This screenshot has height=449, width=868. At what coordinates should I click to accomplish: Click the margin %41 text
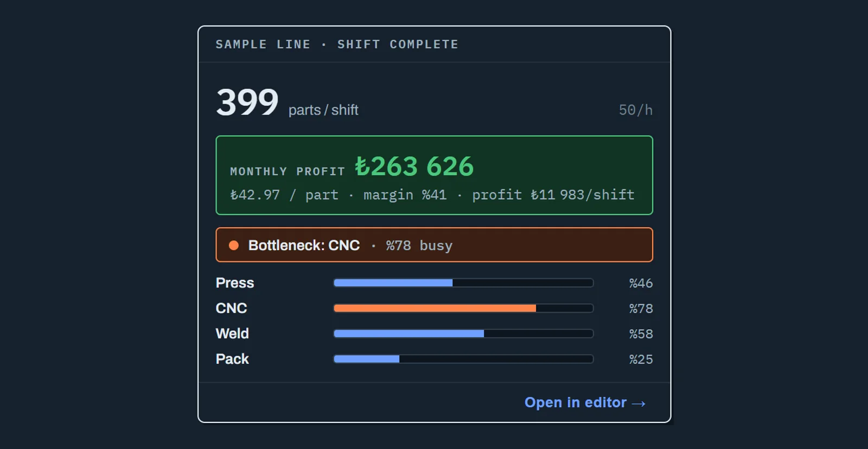[x=405, y=195]
